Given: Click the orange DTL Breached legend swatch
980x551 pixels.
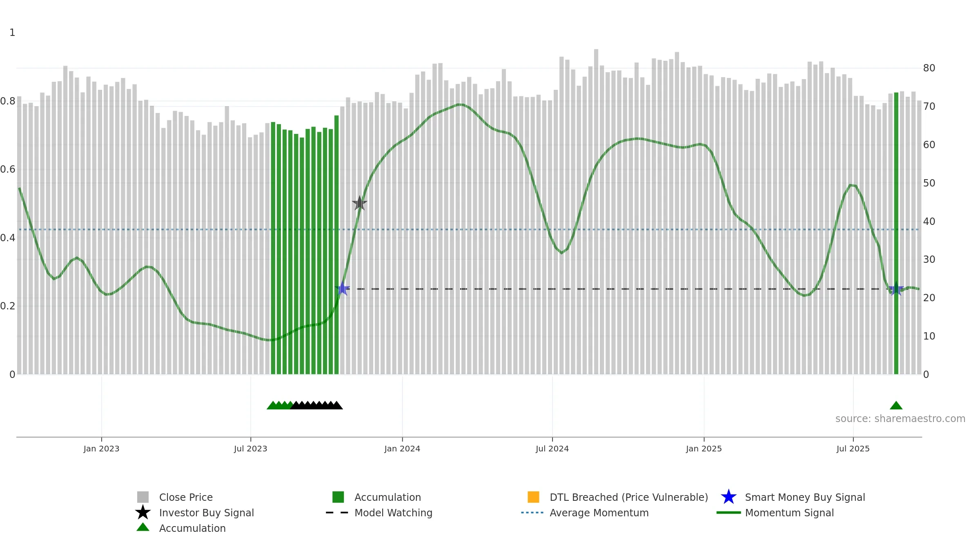Looking at the screenshot, I should (533, 497).
